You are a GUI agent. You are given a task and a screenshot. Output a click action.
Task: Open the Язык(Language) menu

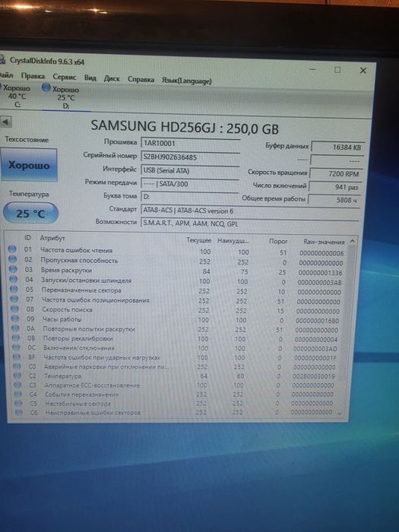coord(187,81)
